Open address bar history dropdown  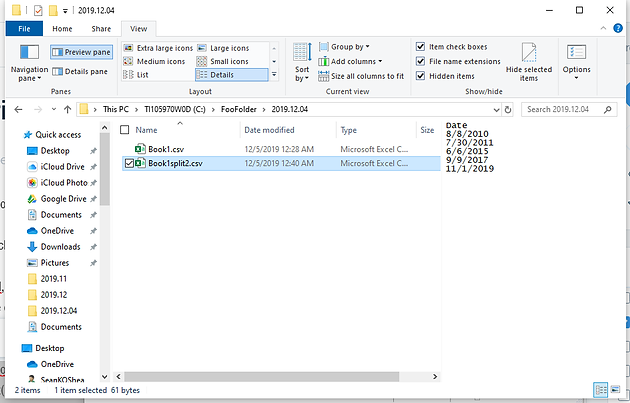(497, 110)
